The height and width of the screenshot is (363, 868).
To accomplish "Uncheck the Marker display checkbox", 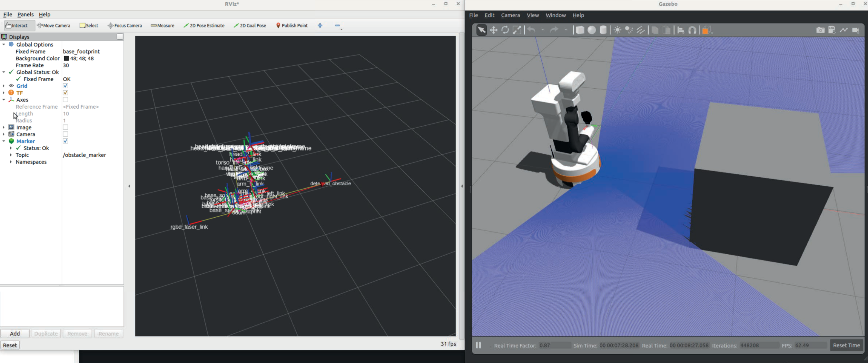I will tap(65, 141).
